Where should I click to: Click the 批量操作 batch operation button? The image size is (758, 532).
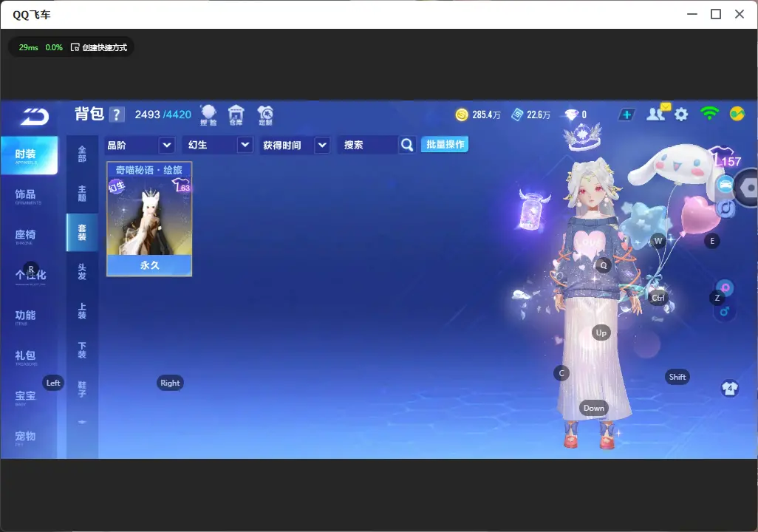click(445, 144)
